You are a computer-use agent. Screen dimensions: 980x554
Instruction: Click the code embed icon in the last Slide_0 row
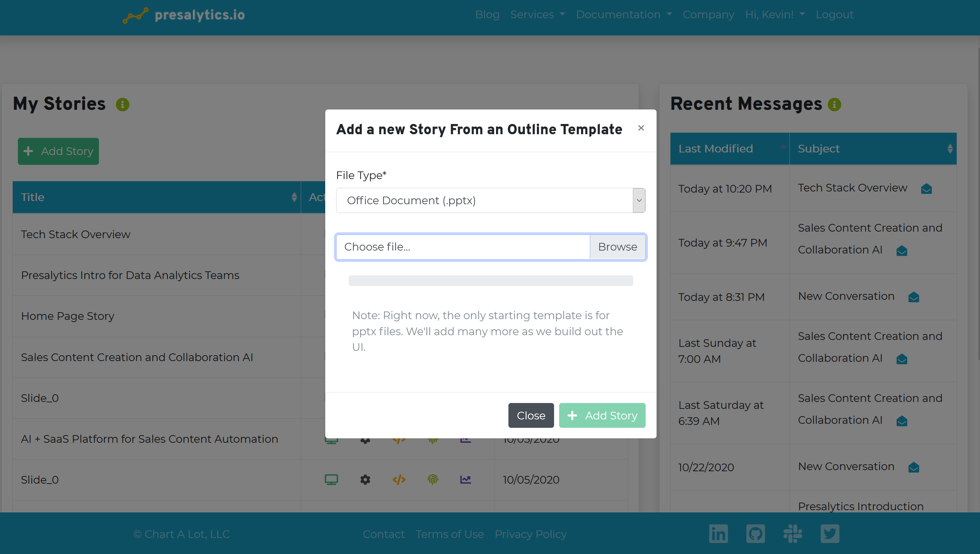[x=399, y=480]
